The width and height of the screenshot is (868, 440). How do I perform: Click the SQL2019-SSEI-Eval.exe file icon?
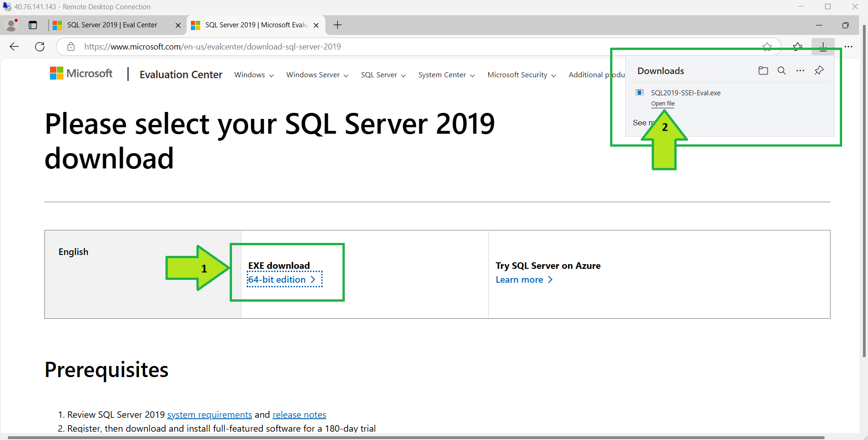pyautogui.click(x=640, y=93)
